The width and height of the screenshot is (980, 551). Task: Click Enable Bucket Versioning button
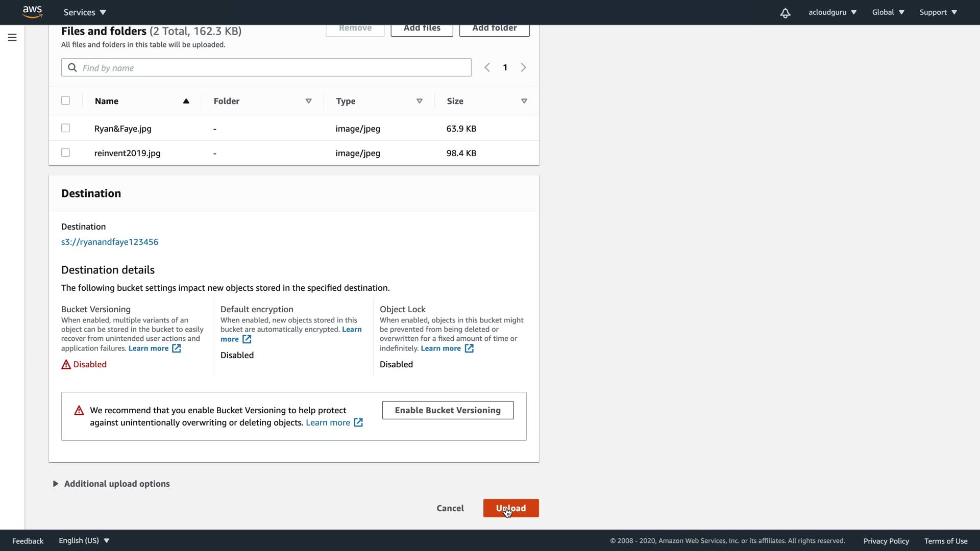448,410
